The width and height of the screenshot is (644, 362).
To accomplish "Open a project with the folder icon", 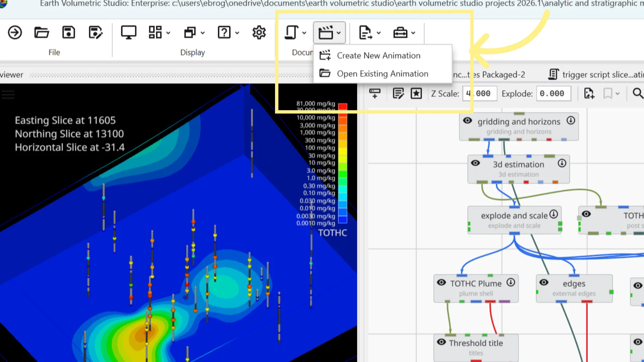I will pos(42,33).
